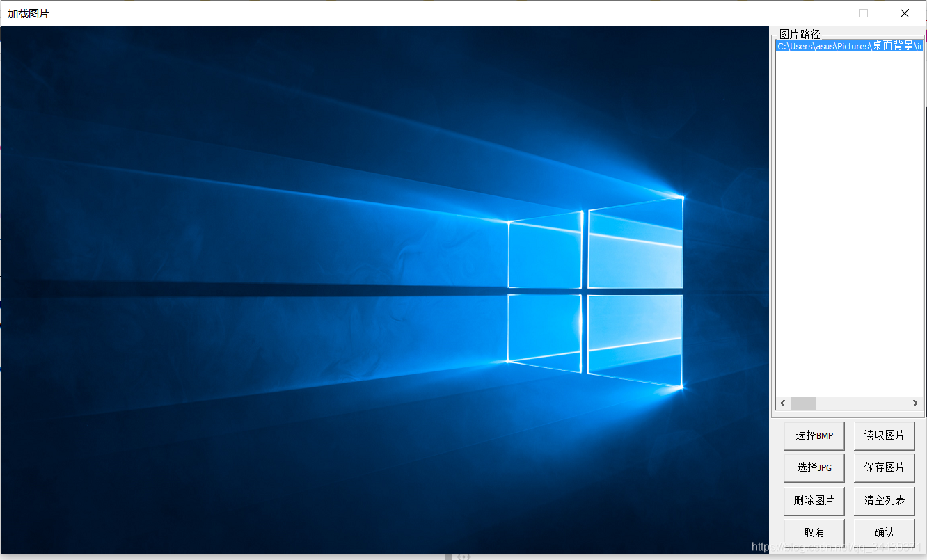Click the 选择BMP button
Screen dimensions: 927x560
(814, 435)
